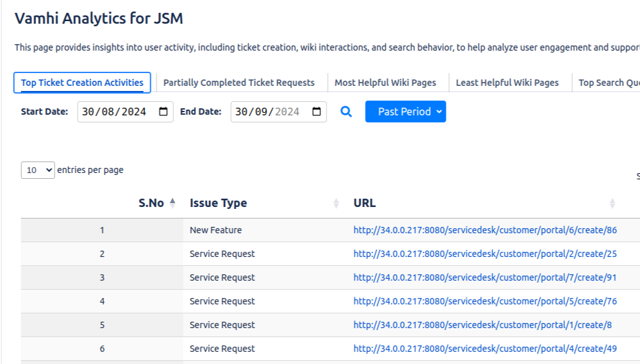Switch to Top Ticket Creation Activities tab
This screenshot has width=640, height=364.
(x=82, y=83)
